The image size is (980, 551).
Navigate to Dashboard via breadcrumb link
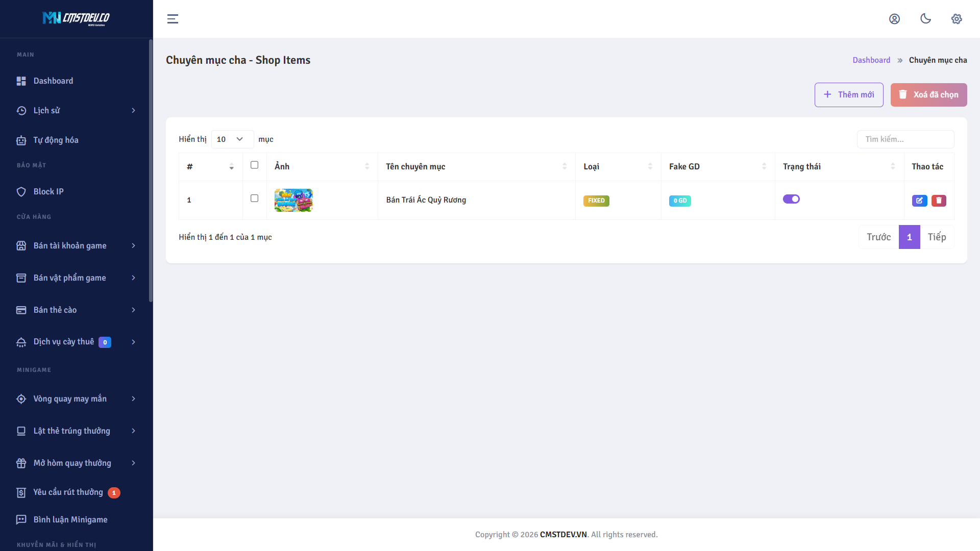click(871, 60)
